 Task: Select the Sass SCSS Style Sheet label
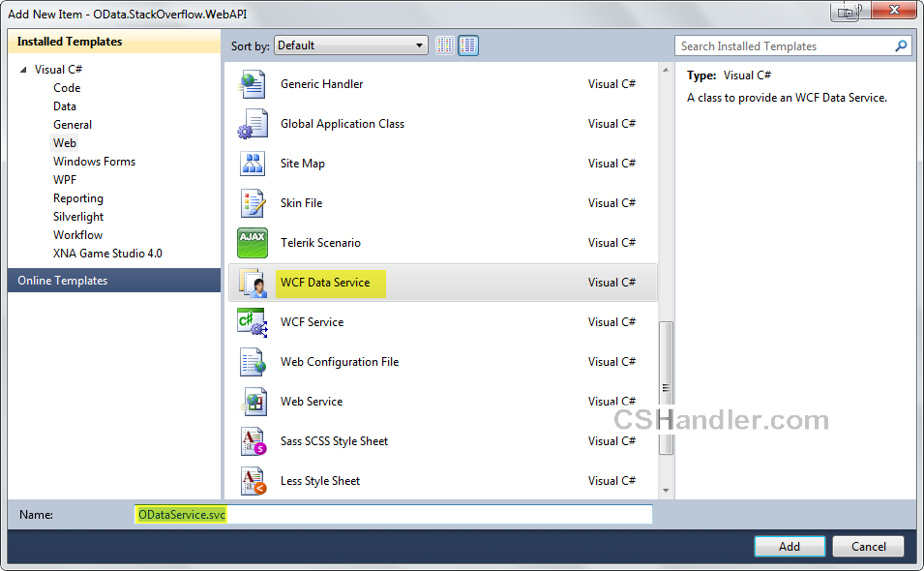334,441
